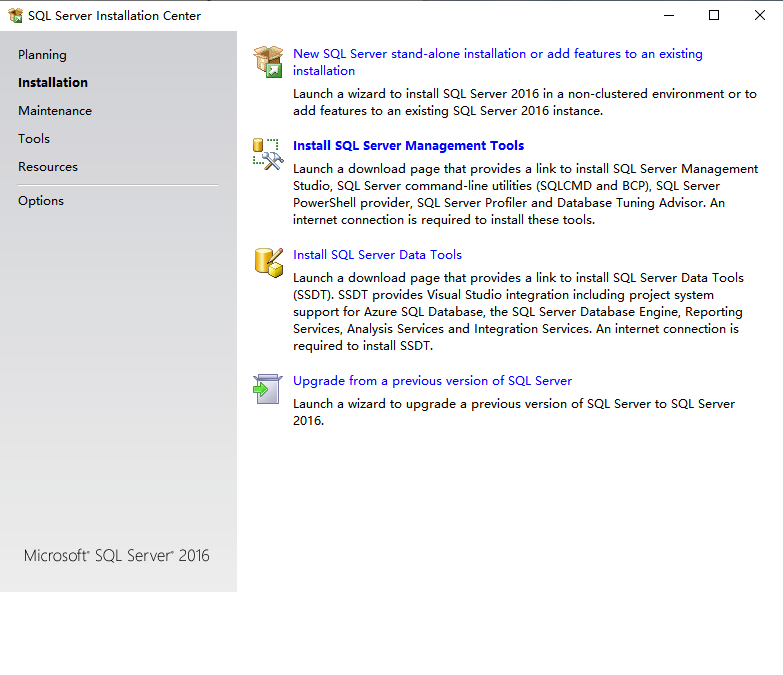Click the SQL Server Data Tools cylinder icon
Viewport: 783px width, 675px height.
(269, 263)
